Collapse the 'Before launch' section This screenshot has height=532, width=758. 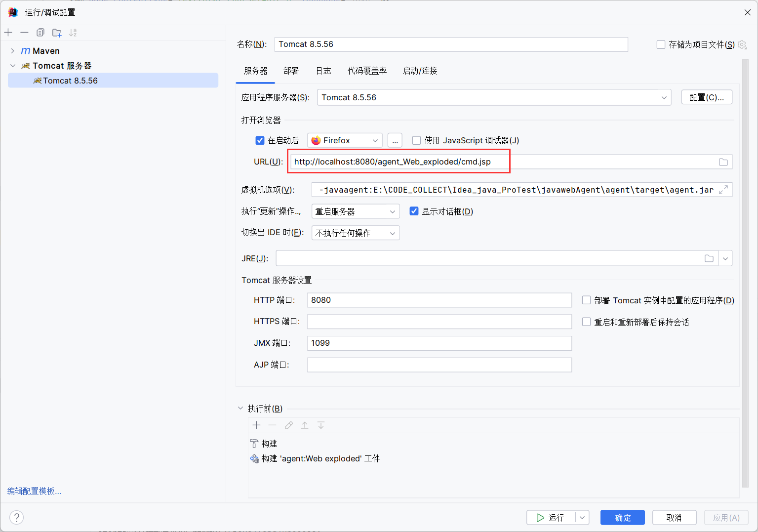[240, 409]
